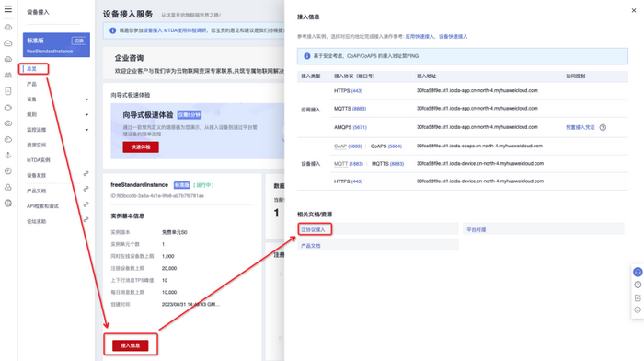Click the red 接入信息 button
This screenshot has width=644, height=361.
pyautogui.click(x=131, y=345)
